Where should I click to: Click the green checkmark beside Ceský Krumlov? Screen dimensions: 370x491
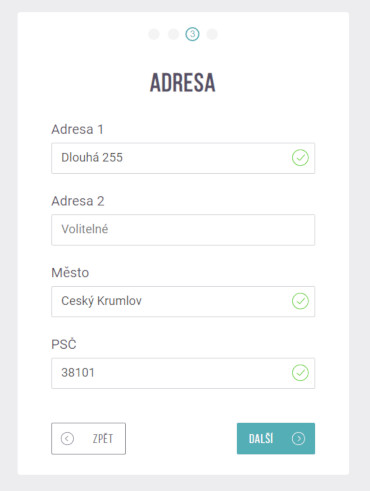pyautogui.click(x=300, y=301)
